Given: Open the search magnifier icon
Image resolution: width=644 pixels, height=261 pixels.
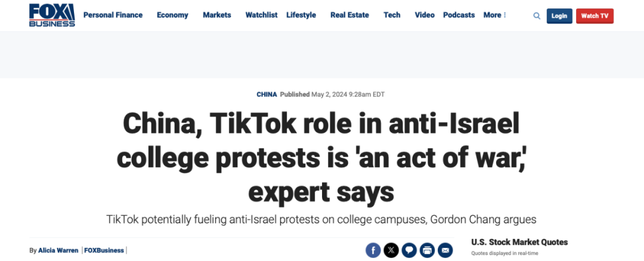Looking at the screenshot, I should point(537,16).
